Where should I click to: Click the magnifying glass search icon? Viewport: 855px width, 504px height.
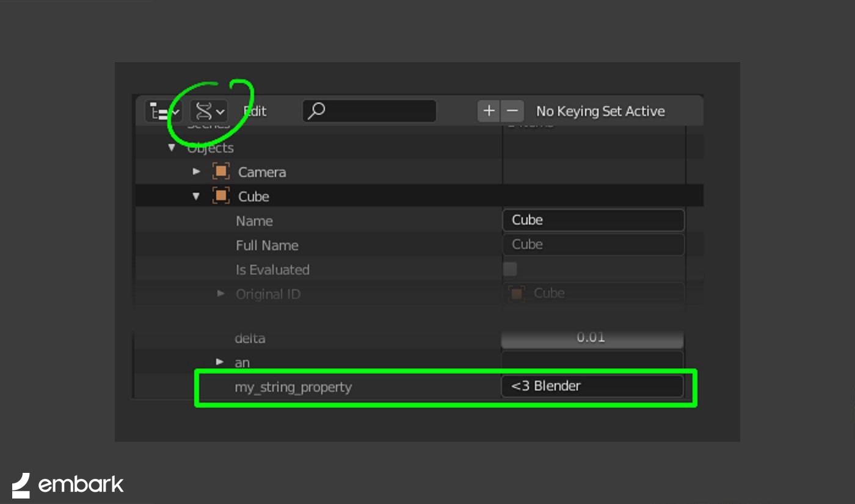click(316, 111)
